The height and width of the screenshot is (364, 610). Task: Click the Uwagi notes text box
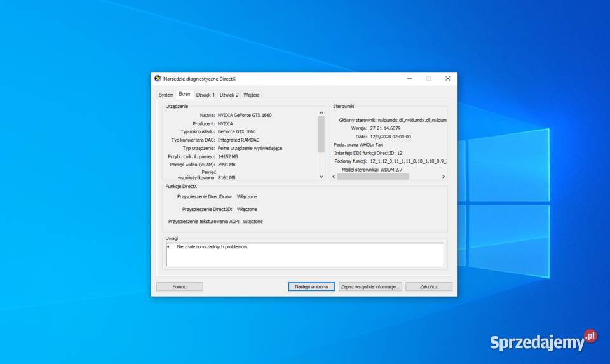tap(304, 254)
